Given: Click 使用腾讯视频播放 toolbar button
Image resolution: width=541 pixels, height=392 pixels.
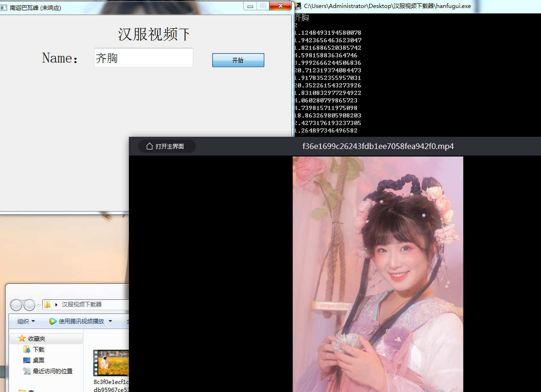Looking at the screenshot, I should (x=77, y=321).
